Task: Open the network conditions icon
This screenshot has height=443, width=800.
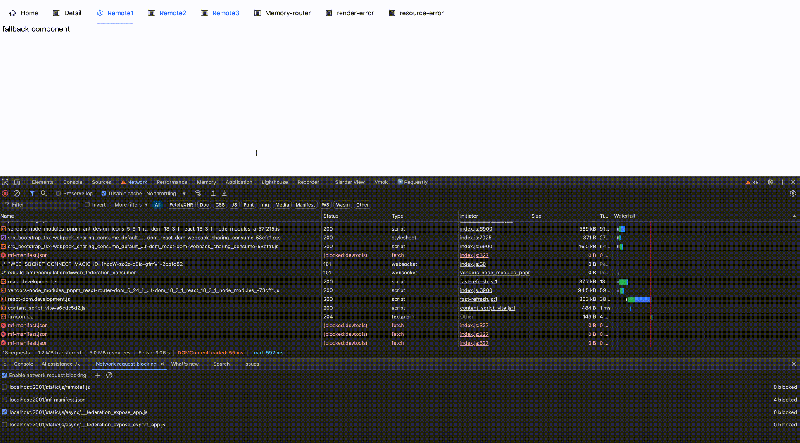Action: (x=198, y=193)
